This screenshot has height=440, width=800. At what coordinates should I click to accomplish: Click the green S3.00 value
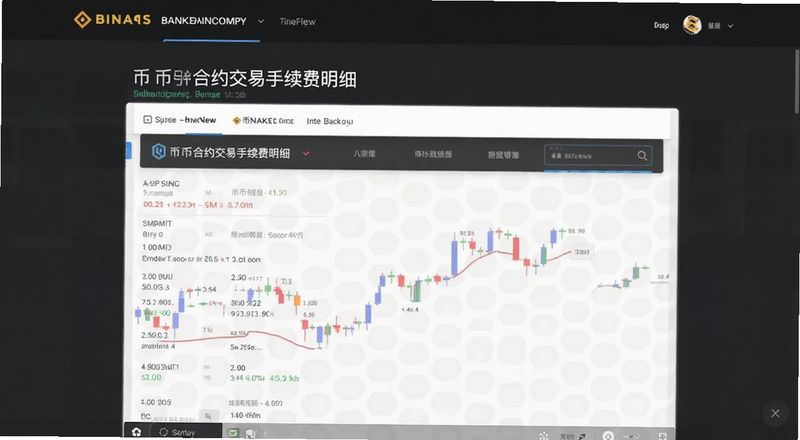point(151,377)
